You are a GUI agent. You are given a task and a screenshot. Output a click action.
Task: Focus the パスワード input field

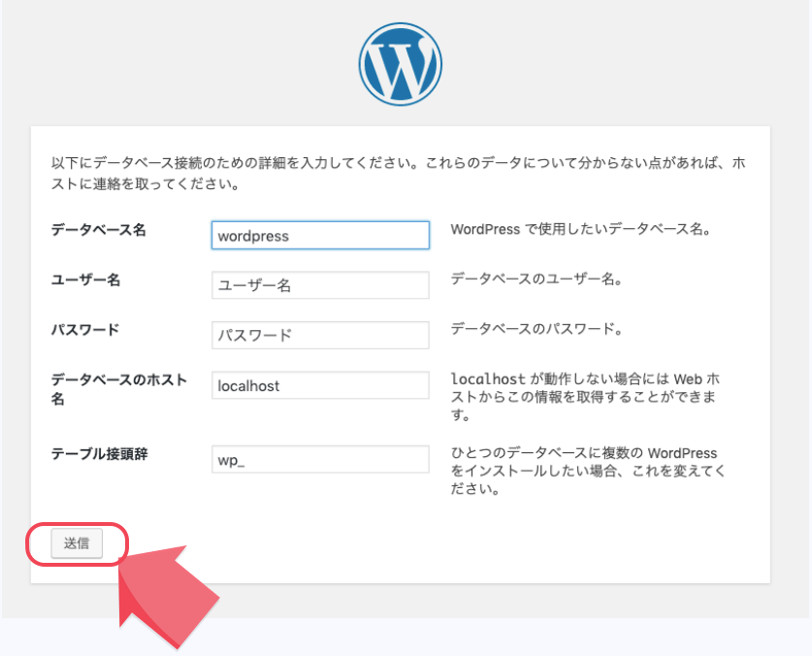pos(320,335)
